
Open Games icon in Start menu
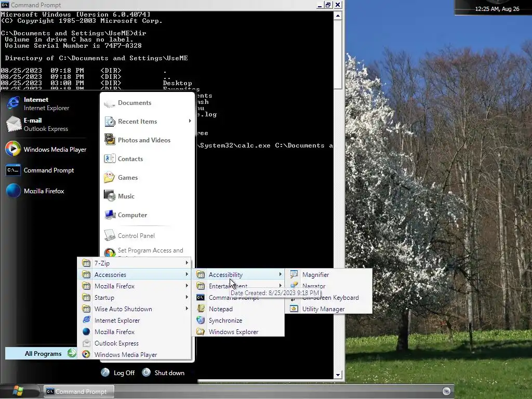point(110,177)
